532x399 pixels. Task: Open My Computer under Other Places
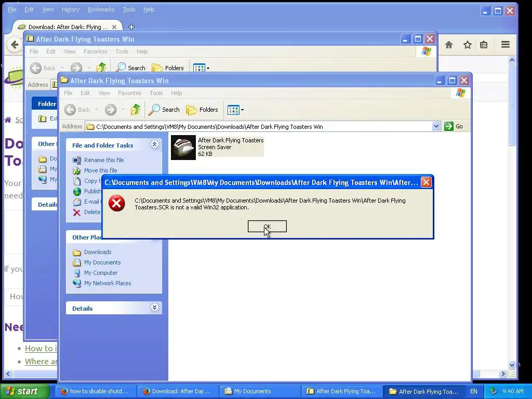tap(100, 273)
